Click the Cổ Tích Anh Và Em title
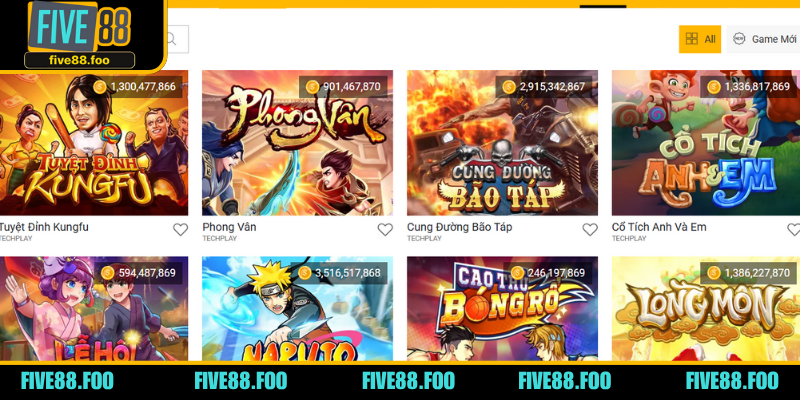This screenshot has width=800, height=400. pos(659,227)
